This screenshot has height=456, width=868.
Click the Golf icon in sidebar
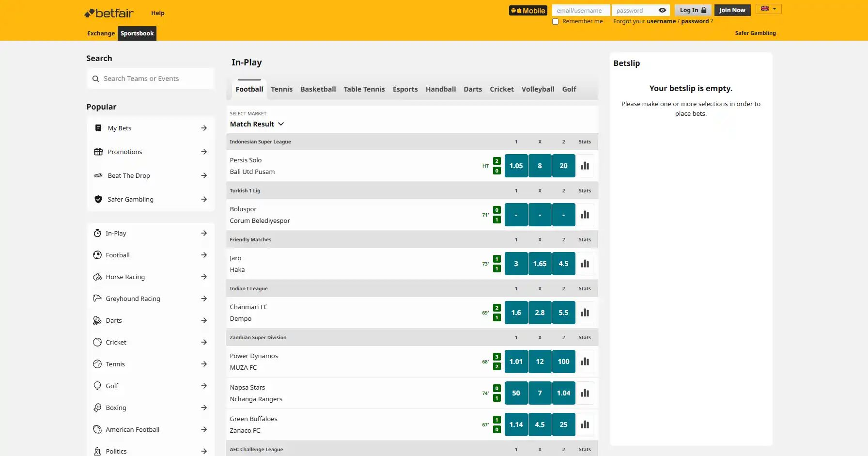tap(97, 386)
